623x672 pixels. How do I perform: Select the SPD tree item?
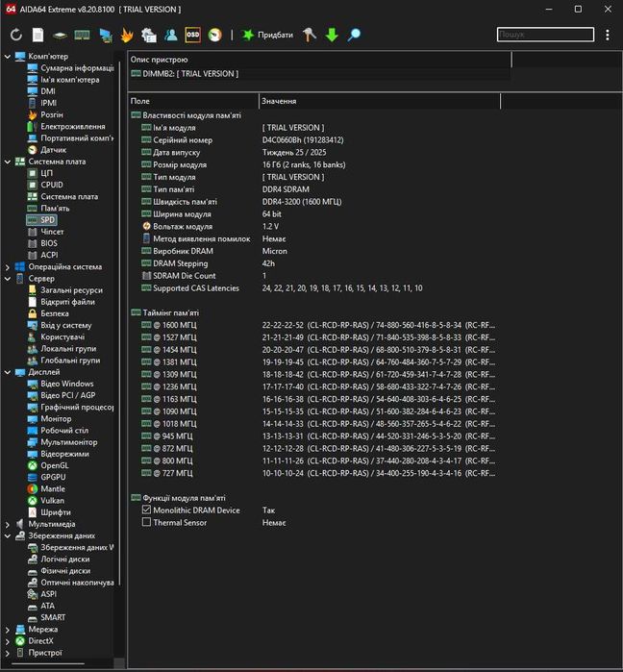(x=41, y=220)
